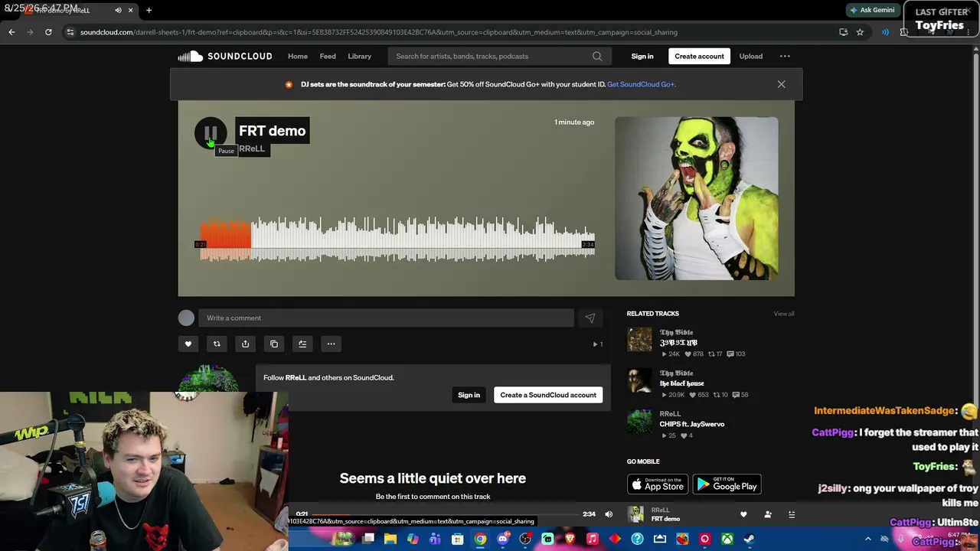980x551 pixels.
Task: Open the Next up queue in player bar
Action: (x=792, y=514)
